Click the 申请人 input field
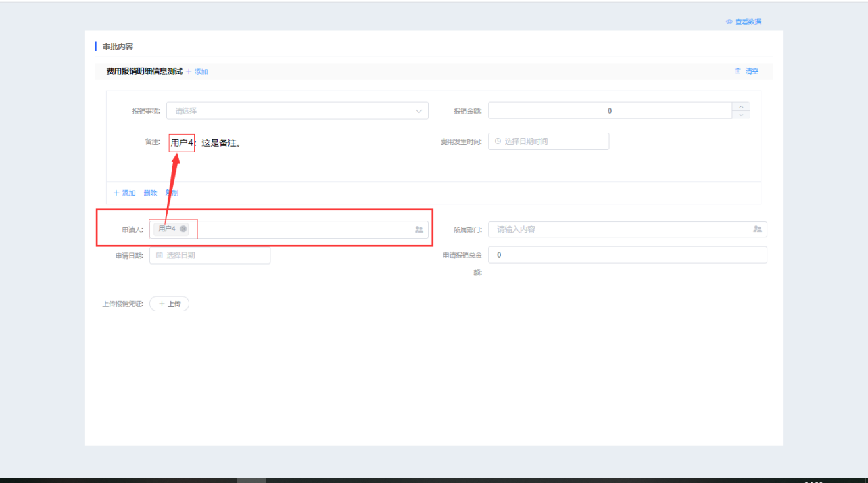 coord(289,229)
